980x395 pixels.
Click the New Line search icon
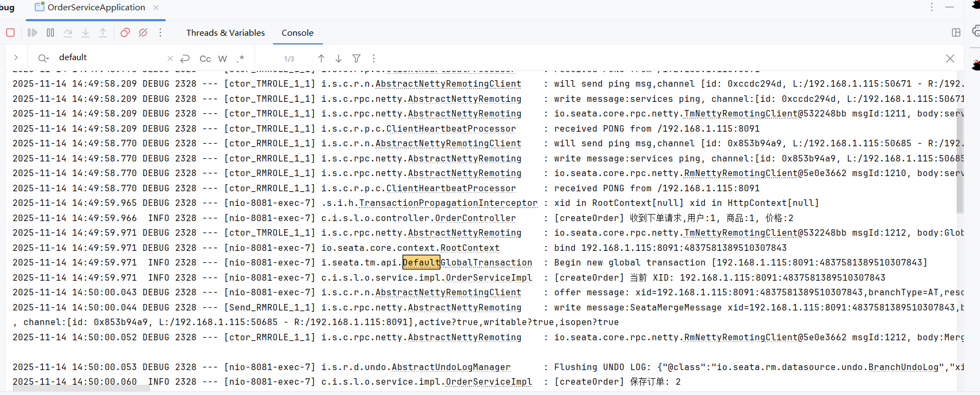[185, 58]
